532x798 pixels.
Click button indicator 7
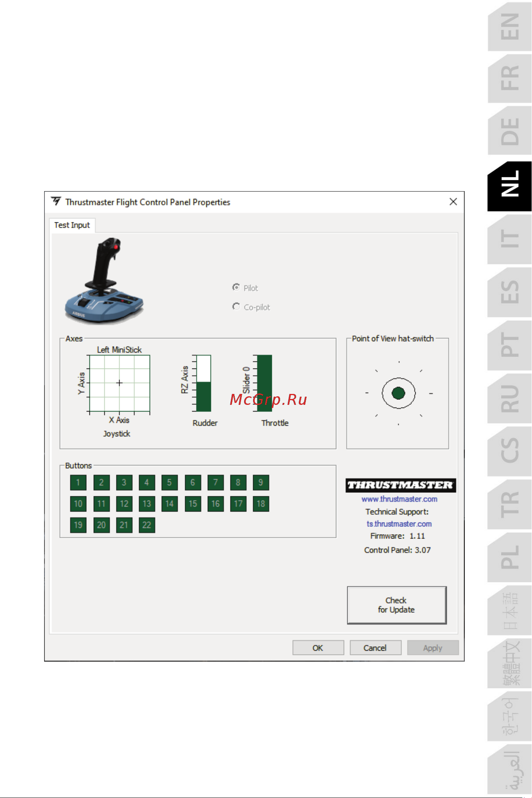pos(215,483)
